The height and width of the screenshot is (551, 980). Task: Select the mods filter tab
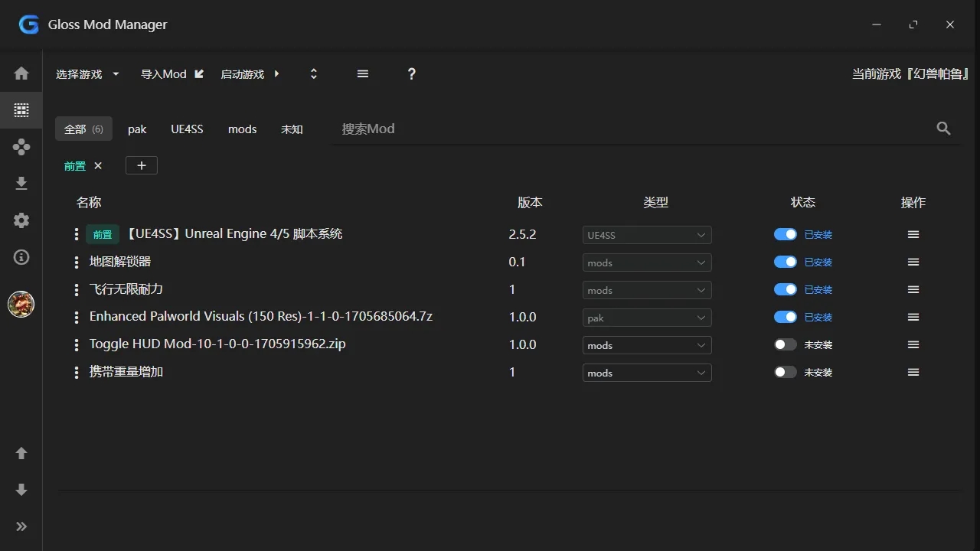[242, 129]
